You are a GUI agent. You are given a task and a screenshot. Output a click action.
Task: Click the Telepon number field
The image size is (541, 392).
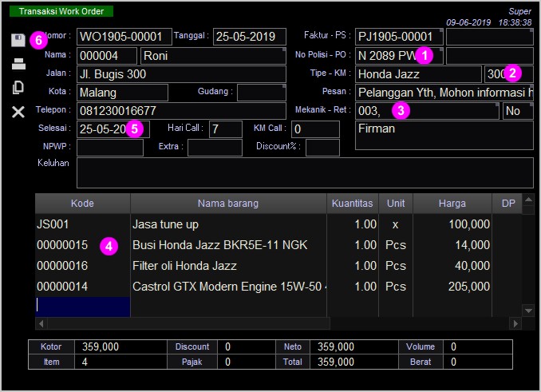[181, 111]
